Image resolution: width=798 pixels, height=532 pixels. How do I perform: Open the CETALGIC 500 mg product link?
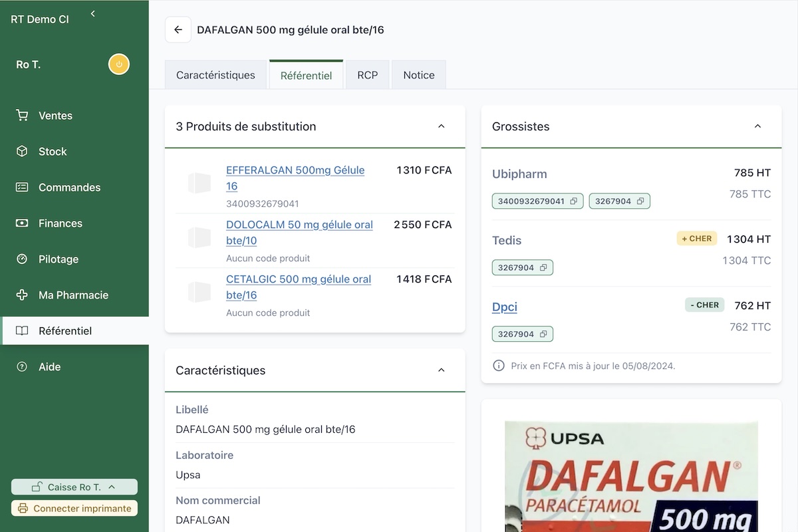[298, 280]
